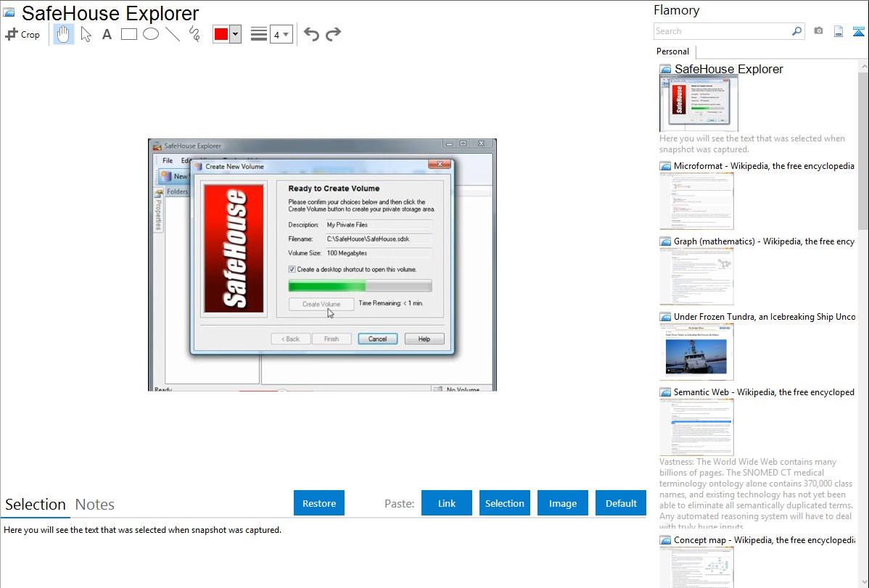Capture a snapshot with the camera icon
The image size is (869, 588).
coord(818,31)
